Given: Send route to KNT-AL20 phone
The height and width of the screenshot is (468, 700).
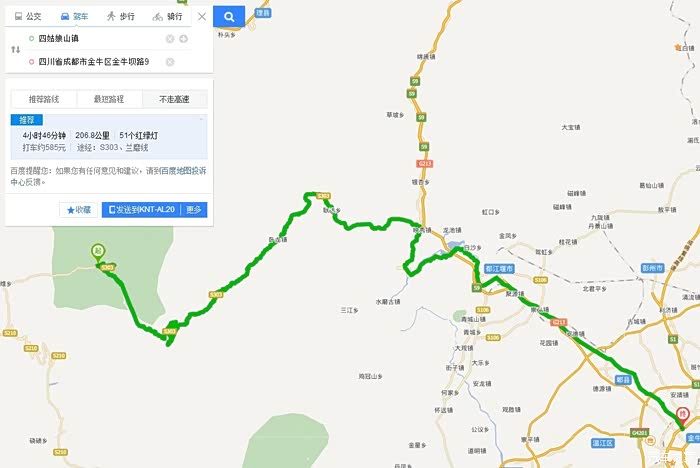Looking at the screenshot, I should (142, 209).
